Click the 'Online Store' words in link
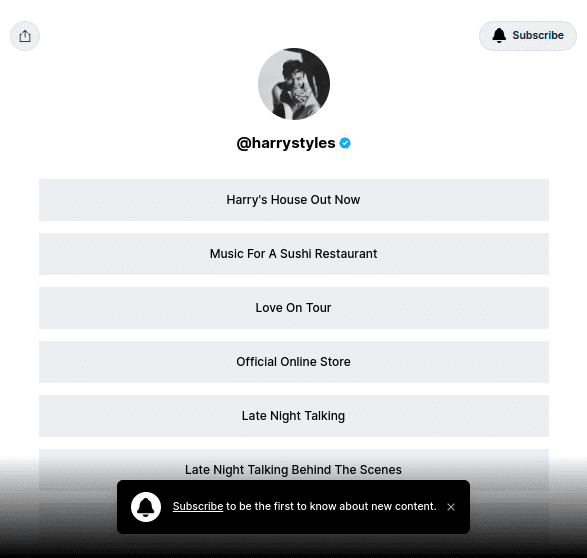 [315, 362]
